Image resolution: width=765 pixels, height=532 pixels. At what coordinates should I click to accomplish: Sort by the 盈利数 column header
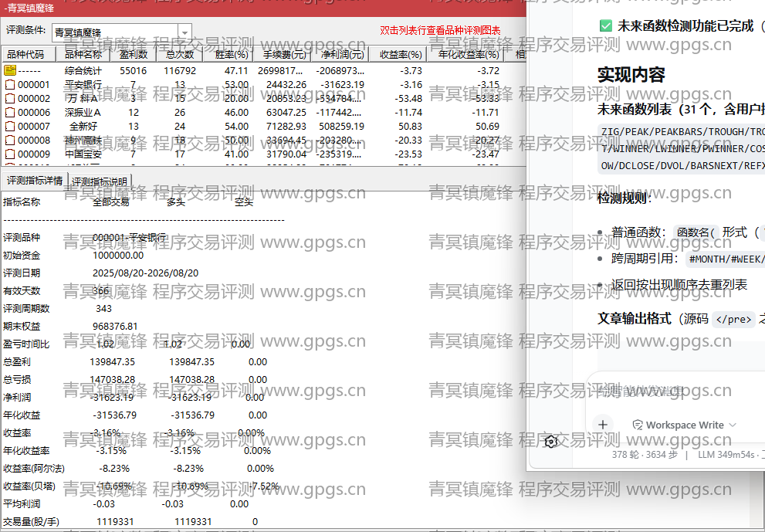pos(134,54)
